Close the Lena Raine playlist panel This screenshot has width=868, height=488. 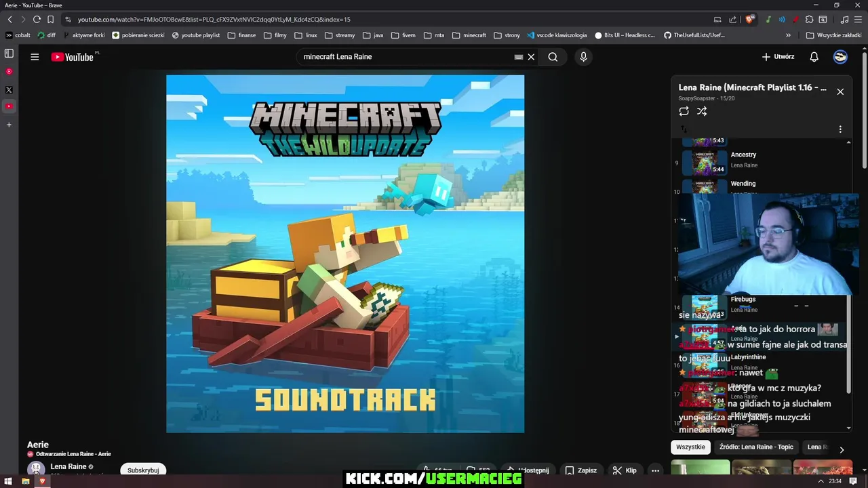point(840,91)
